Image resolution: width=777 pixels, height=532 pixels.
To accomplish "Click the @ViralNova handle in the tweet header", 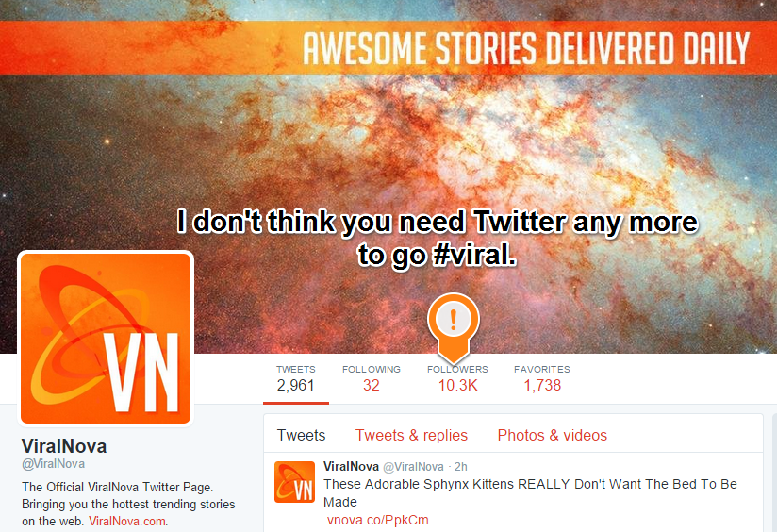I will (413, 467).
